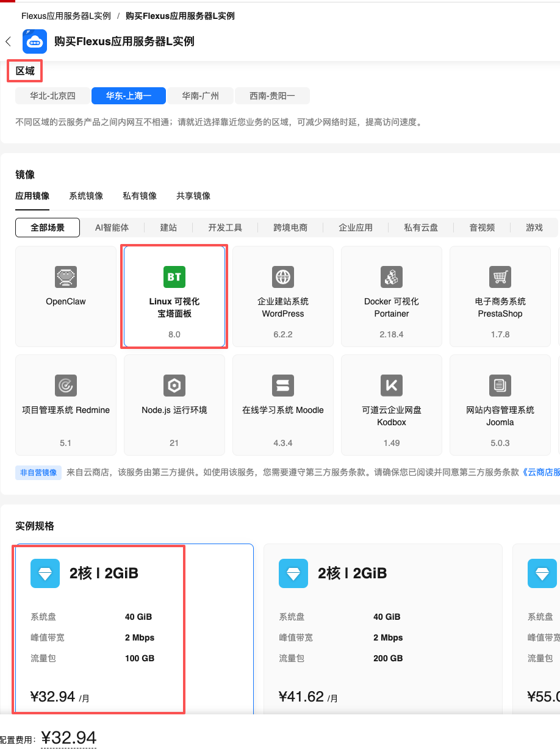Viewport: 560px width, 754px height.
Task: Click the green BT 宝塔面板 icon
Action: click(x=174, y=277)
